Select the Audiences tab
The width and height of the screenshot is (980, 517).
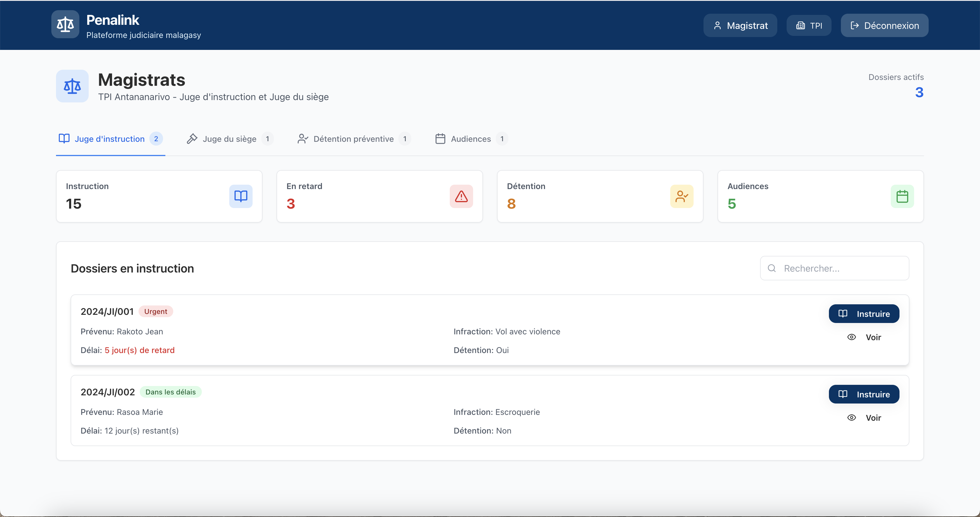pos(470,139)
